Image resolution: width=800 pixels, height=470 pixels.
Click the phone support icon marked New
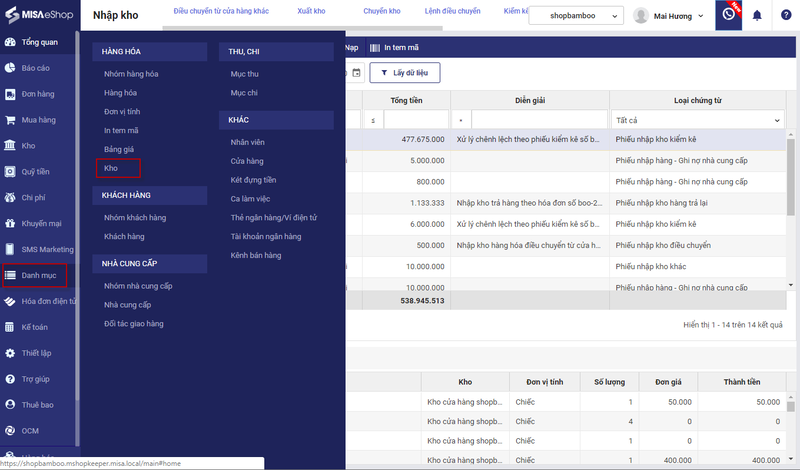[x=729, y=16]
